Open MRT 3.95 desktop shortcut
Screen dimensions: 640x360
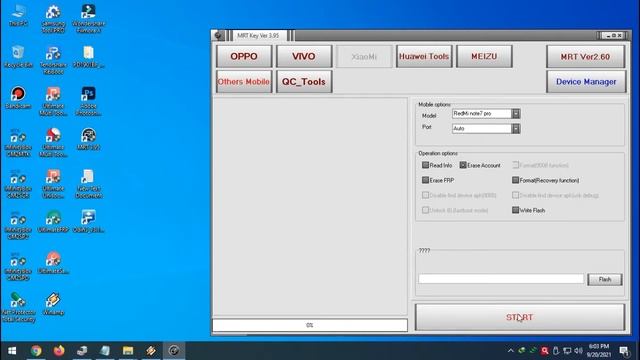pos(88,139)
